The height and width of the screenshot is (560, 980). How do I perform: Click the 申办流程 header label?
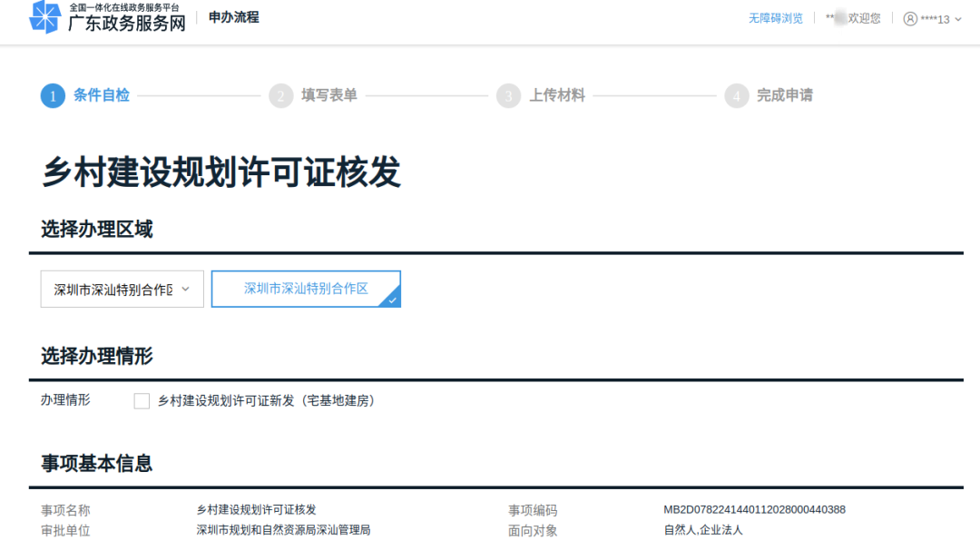coord(233,17)
